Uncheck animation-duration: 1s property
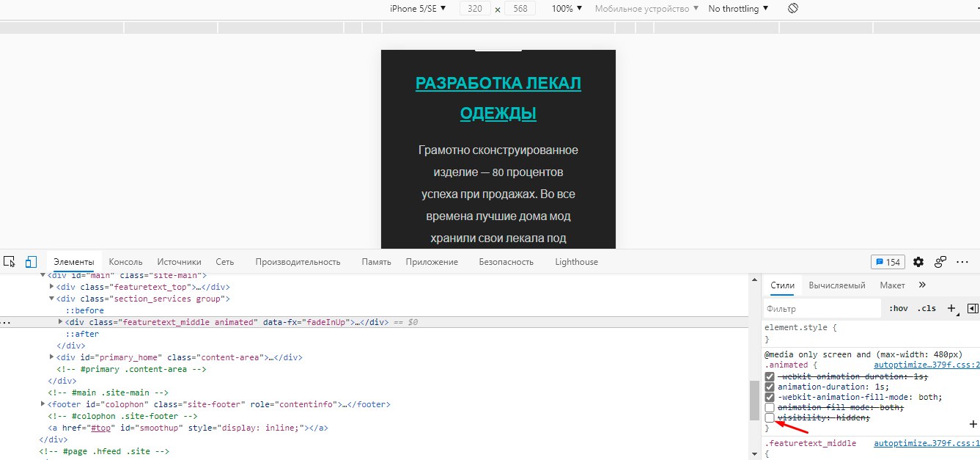 tap(770, 387)
